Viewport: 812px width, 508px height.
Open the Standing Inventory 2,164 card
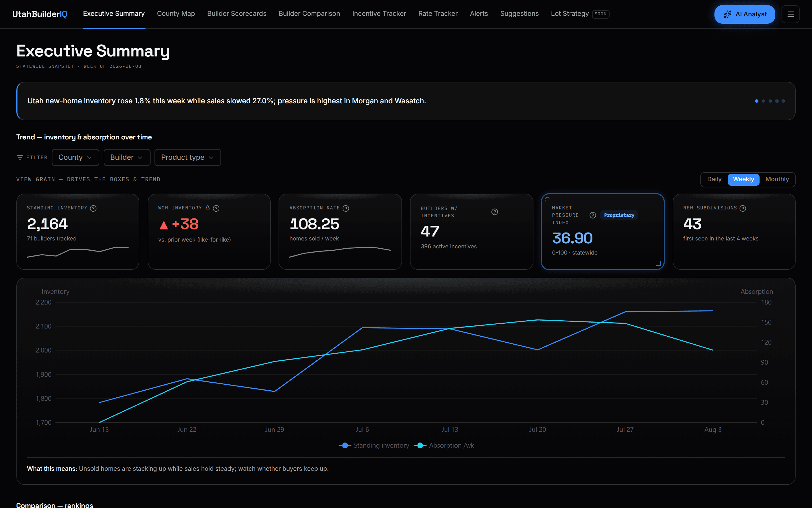click(78, 231)
